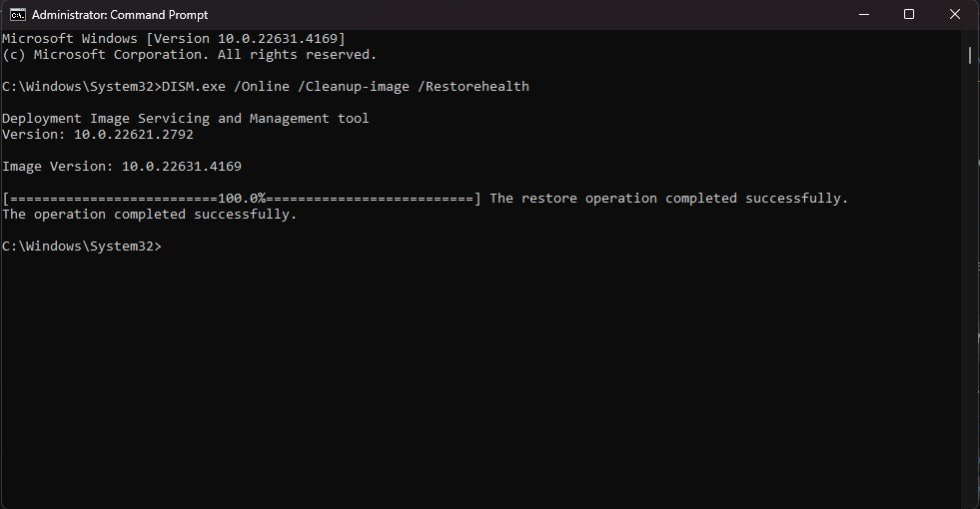Click the empty scrollbar track below the thumb

pos(970,281)
